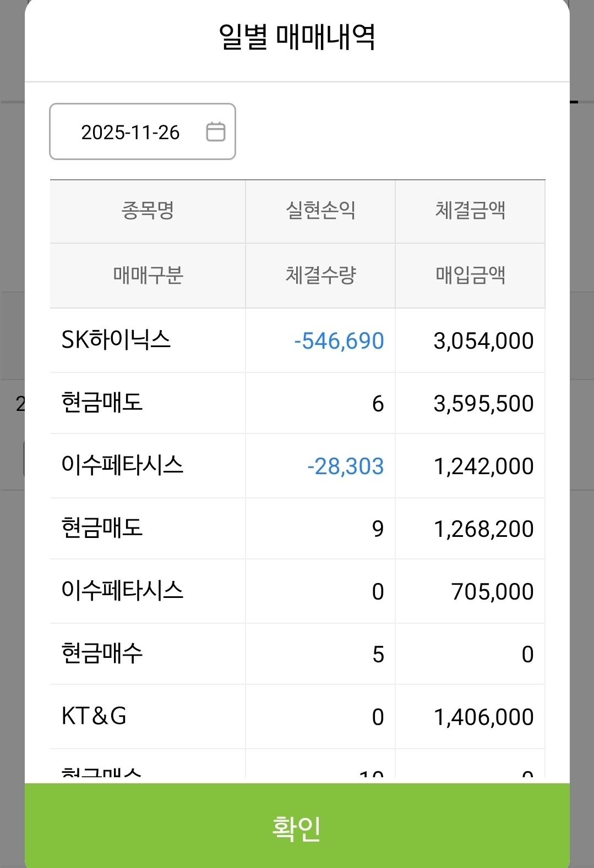Click the 체결금액 column header
The width and height of the screenshot is (594, 868).
(x=470, y=211)
